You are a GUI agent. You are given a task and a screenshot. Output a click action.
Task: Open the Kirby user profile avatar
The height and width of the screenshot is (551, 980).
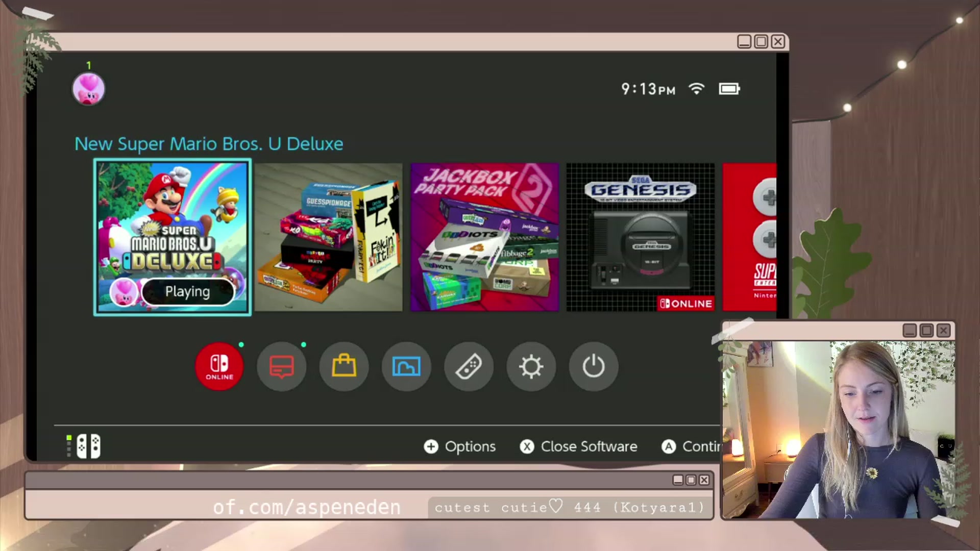89,89
